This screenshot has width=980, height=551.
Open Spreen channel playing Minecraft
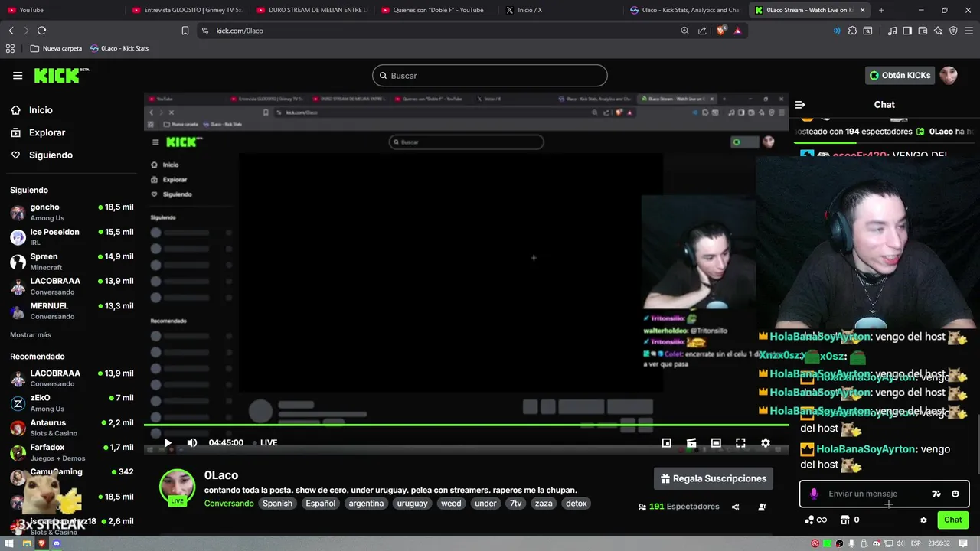coord(72,261)
